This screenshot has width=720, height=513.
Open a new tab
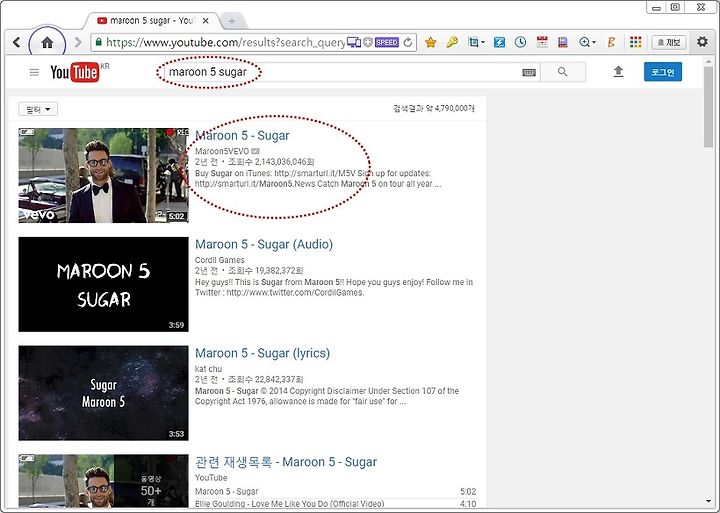click(x=232, y=21)
